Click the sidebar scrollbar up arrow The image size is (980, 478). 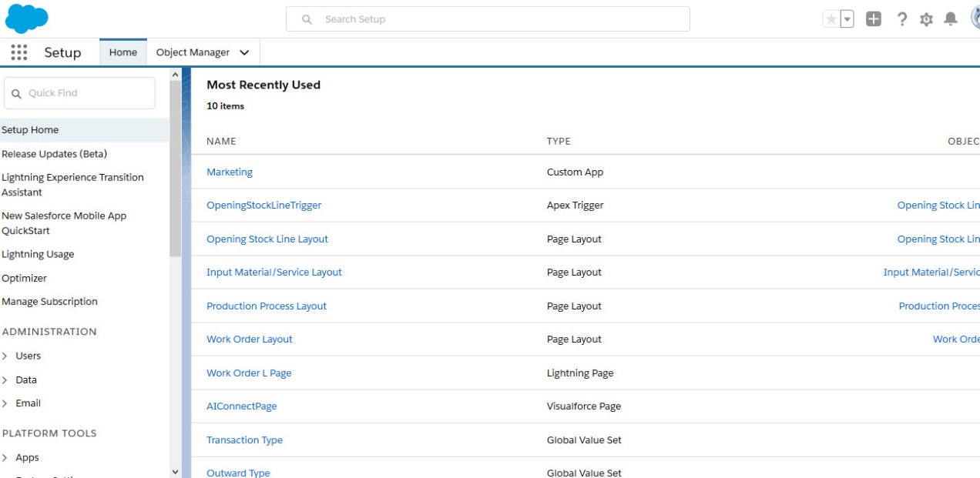175,74
